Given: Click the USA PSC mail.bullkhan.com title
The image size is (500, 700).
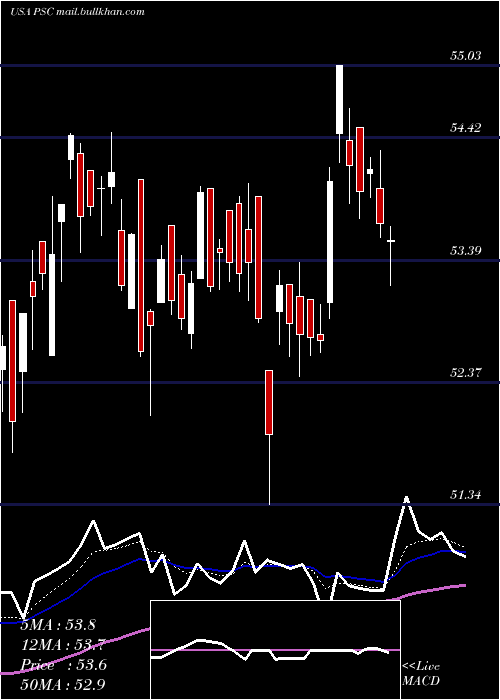Looking at the screenshot, I should tap(77, 12).
